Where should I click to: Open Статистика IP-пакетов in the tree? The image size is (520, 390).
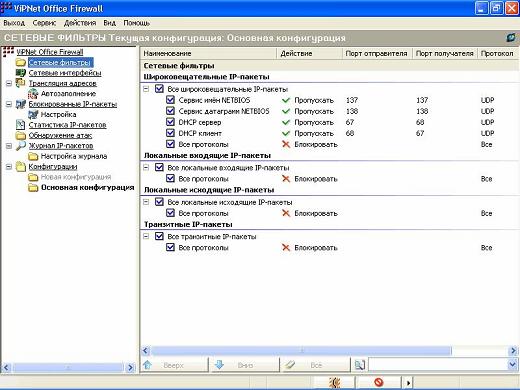(67, 125)
